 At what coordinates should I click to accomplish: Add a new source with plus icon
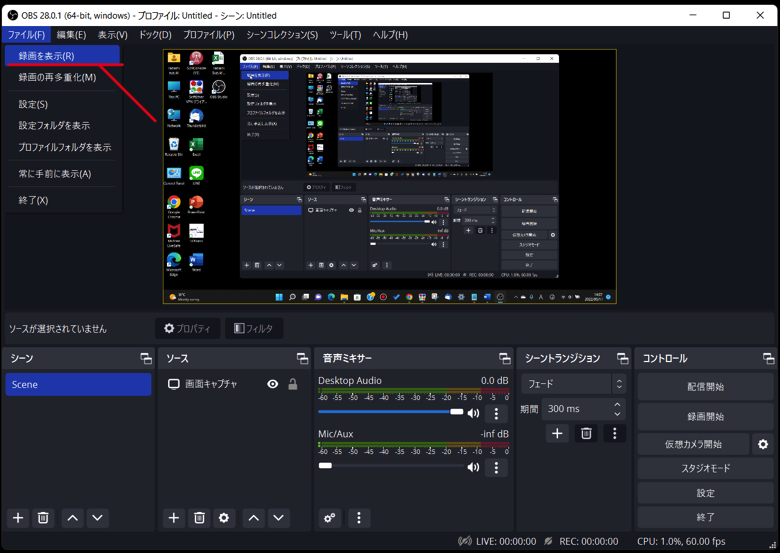174,518
